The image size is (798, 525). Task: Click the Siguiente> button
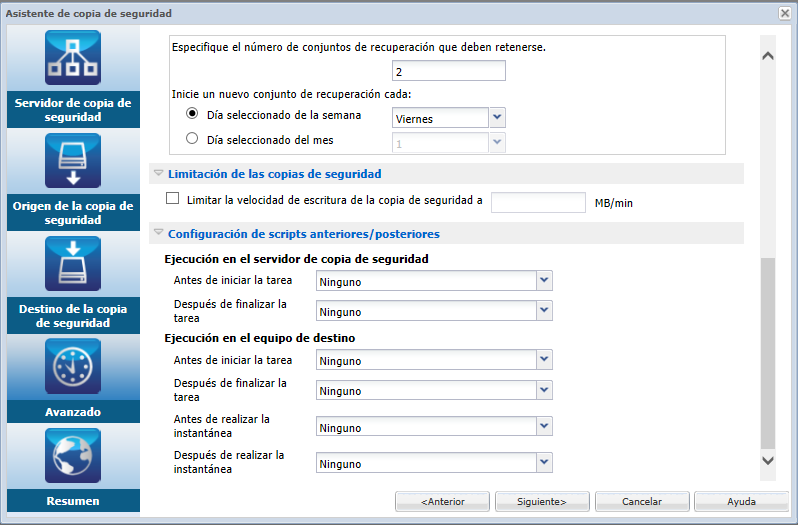coord(542,502)
